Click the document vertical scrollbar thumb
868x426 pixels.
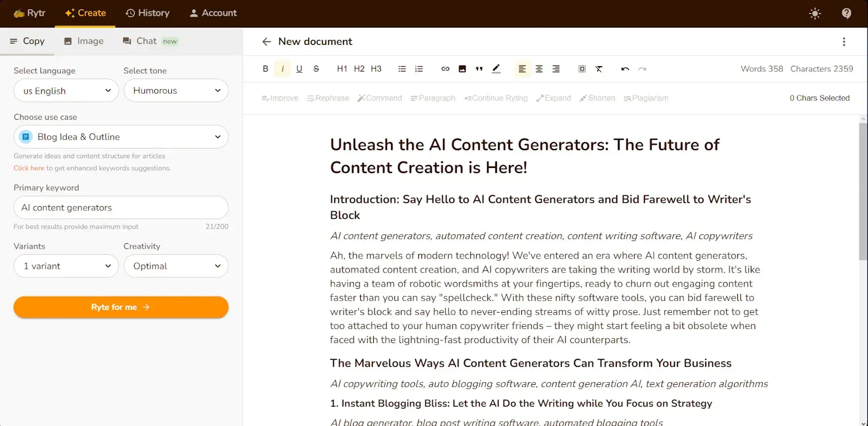[x=863, y=191]
